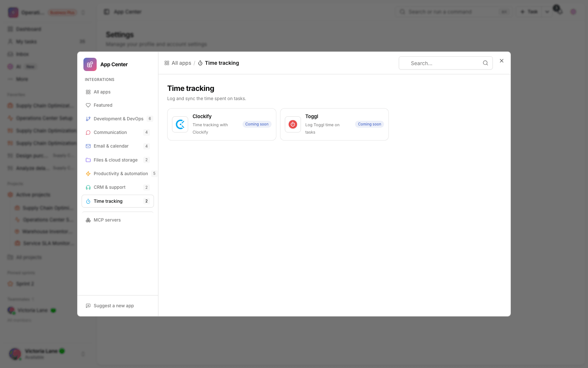
Task: Click the stopwatch icon beside Time tracking
Action: [88, 201]
